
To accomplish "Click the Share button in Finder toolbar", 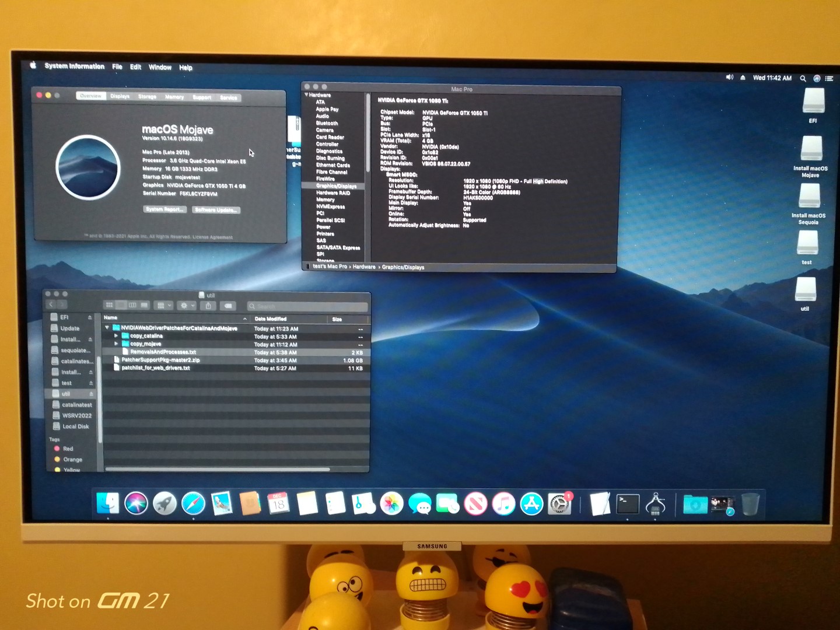I will click(x=208, y=306).
